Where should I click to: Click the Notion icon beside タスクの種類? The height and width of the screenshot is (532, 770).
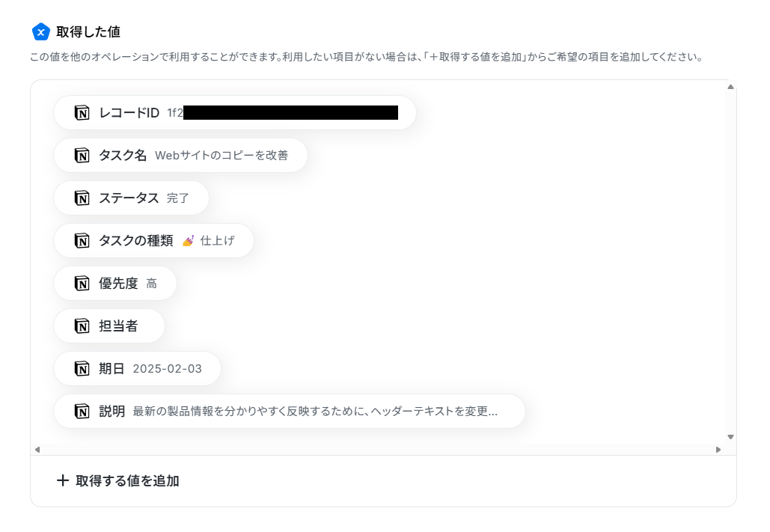pos(82,241)
